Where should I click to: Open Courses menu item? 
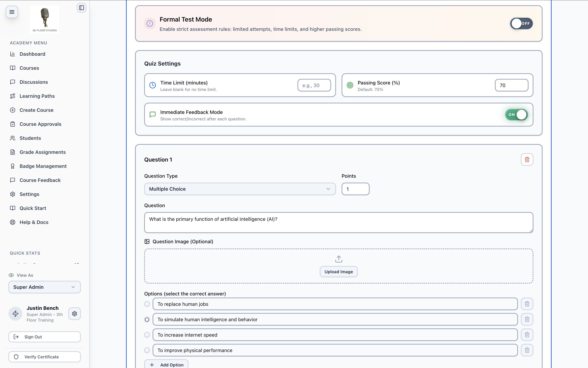[x=29, y=68]
